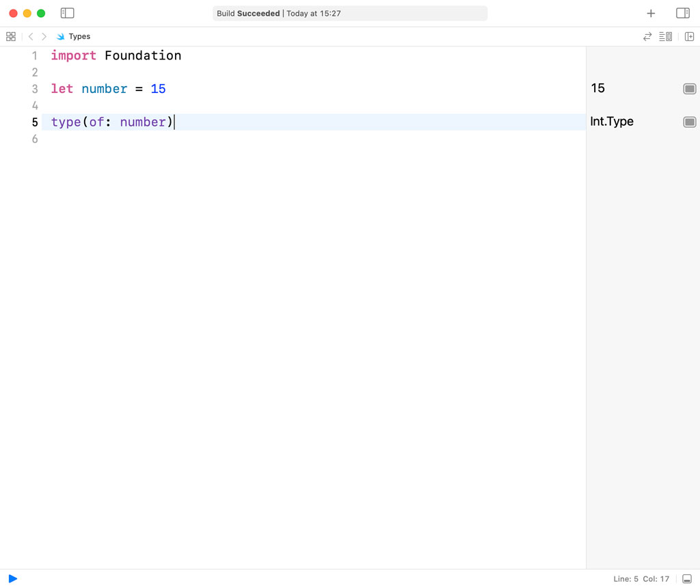Toggle the right inspector panel
This screenshot has width=700, height=588.
[x=682, y=13]
